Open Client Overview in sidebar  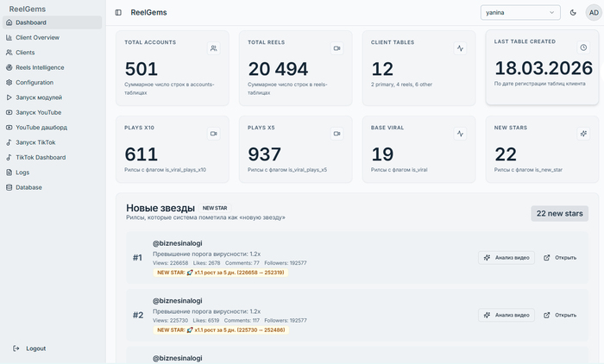[x=53, y=37]
